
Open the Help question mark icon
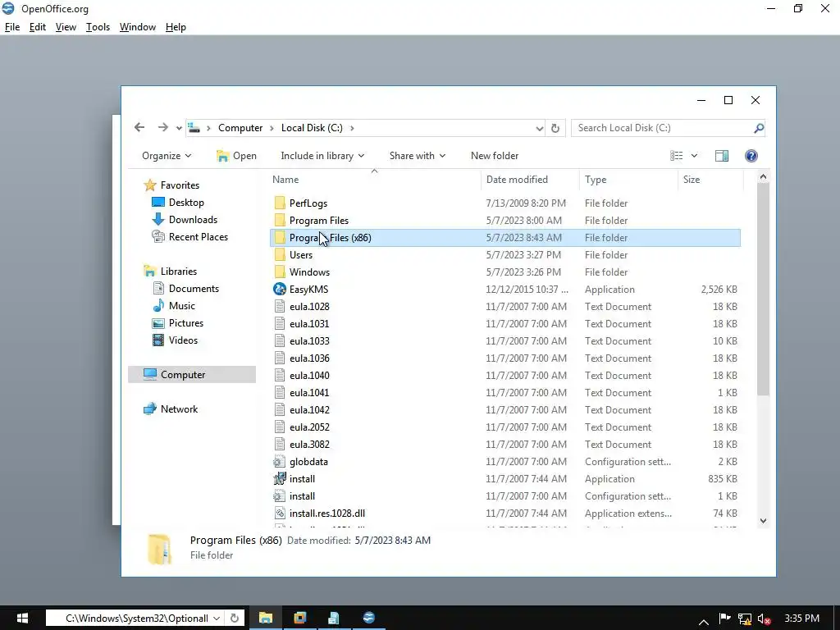point(751,156)
